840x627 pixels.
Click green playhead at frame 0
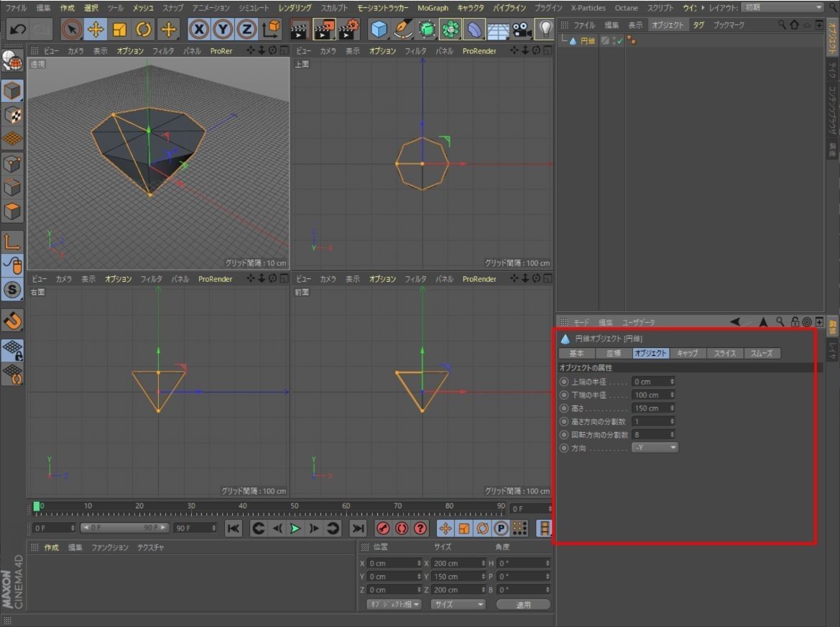pyautogui.click(x=37, y=506)
